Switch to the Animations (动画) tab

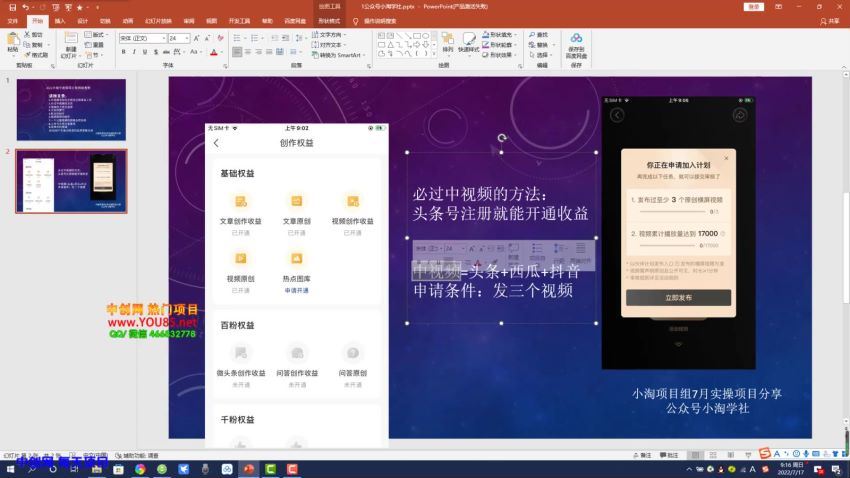coord(128,21)
